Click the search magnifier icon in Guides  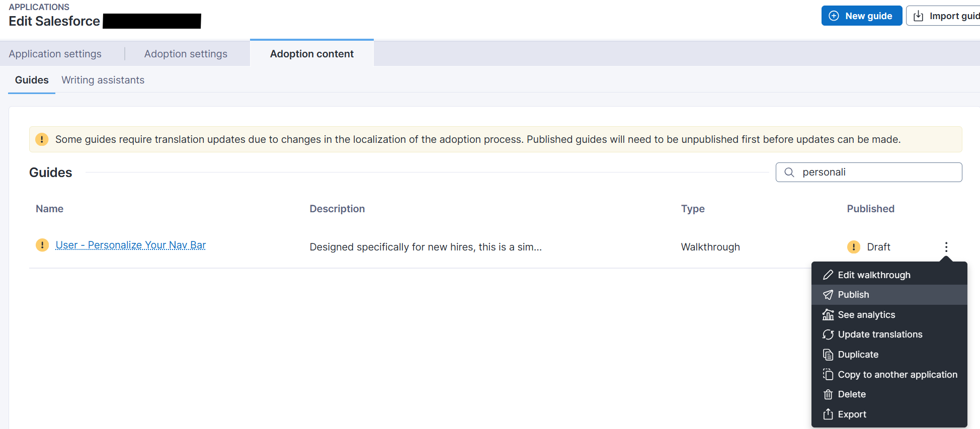(x=789, y=173)
